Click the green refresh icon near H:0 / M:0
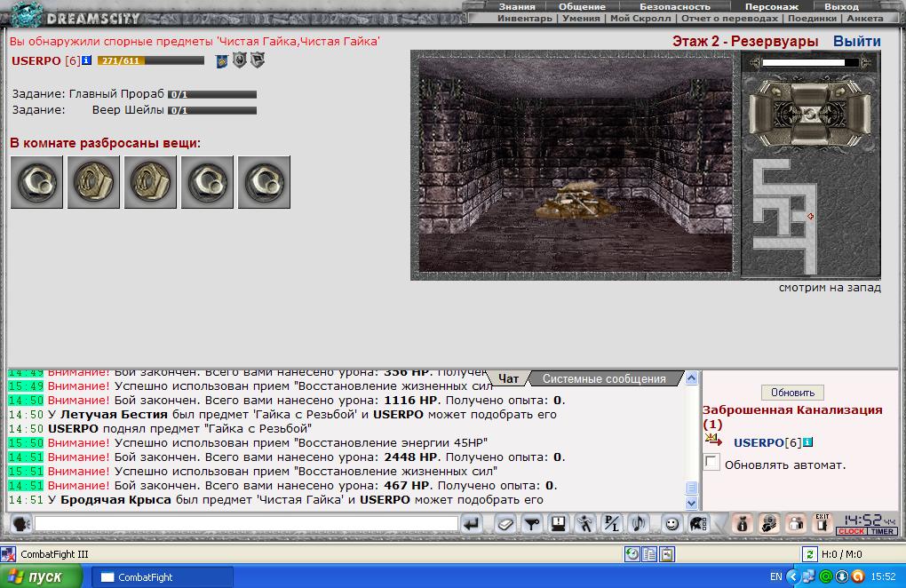Image resolution: width=906 pixels, height=588 pixels. [x=810, y=554]
